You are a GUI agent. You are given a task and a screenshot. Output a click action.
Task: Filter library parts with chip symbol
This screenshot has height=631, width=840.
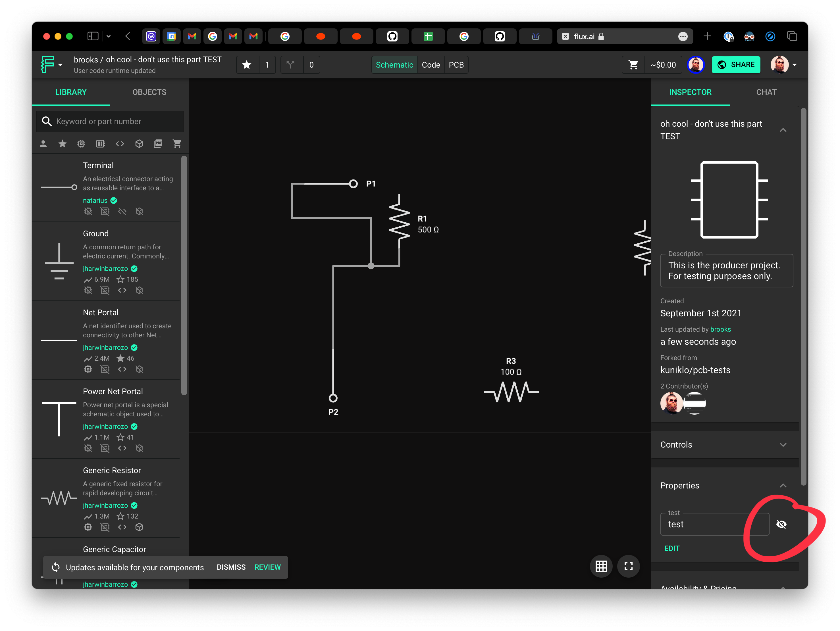pos(81,144)
